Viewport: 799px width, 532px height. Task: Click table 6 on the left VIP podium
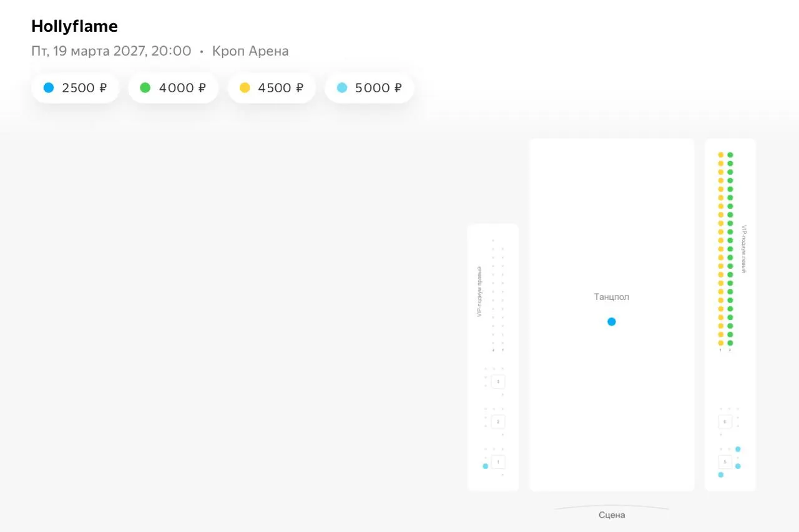pyautogui.click(x=725, y=422)
